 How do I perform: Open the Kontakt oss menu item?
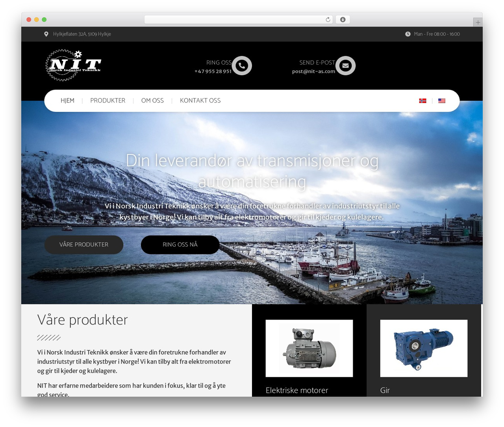point(200,101)
